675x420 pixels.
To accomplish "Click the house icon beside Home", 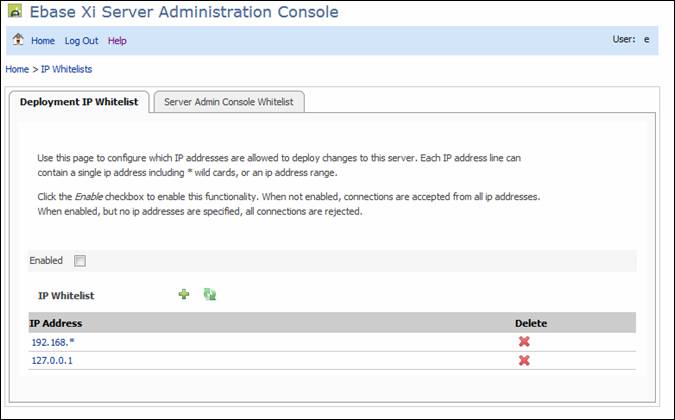I will click(18, 41).
